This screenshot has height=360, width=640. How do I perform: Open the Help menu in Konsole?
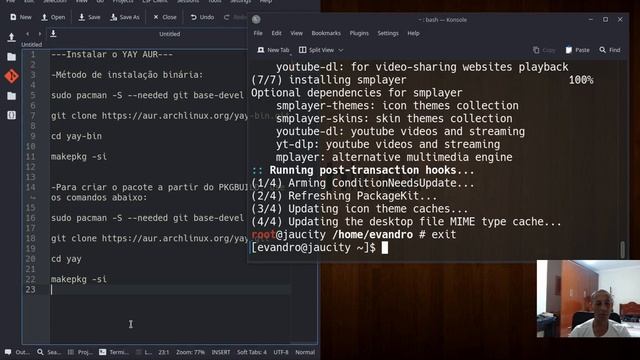(413, 33)
